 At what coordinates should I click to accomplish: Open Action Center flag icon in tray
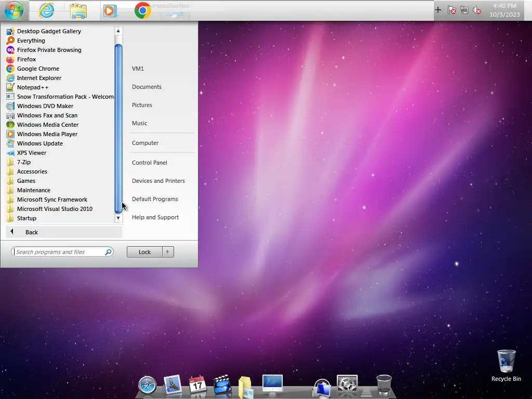tap(451, 10)
